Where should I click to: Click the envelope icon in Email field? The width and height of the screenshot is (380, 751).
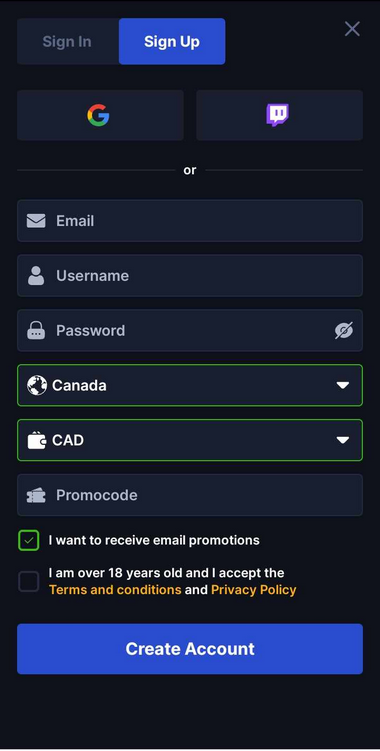tap(36, 221)
